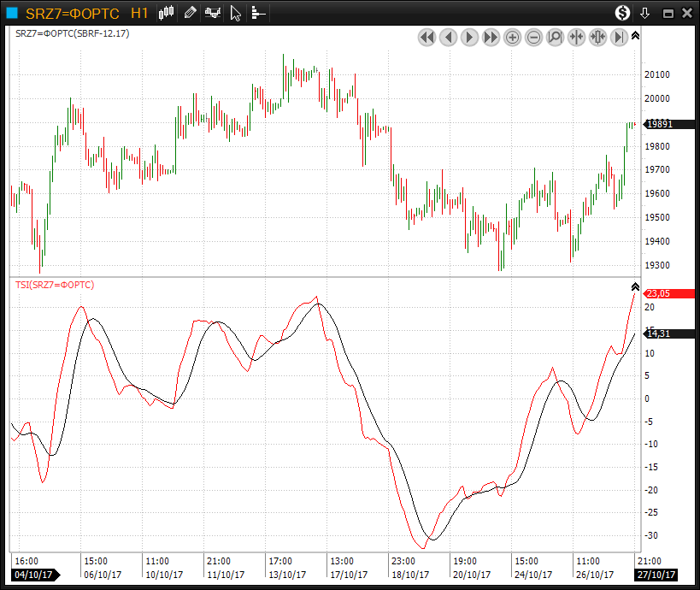700x590 pixels.
Task: Click the down arrow detach icon
Action: (645, 13)
